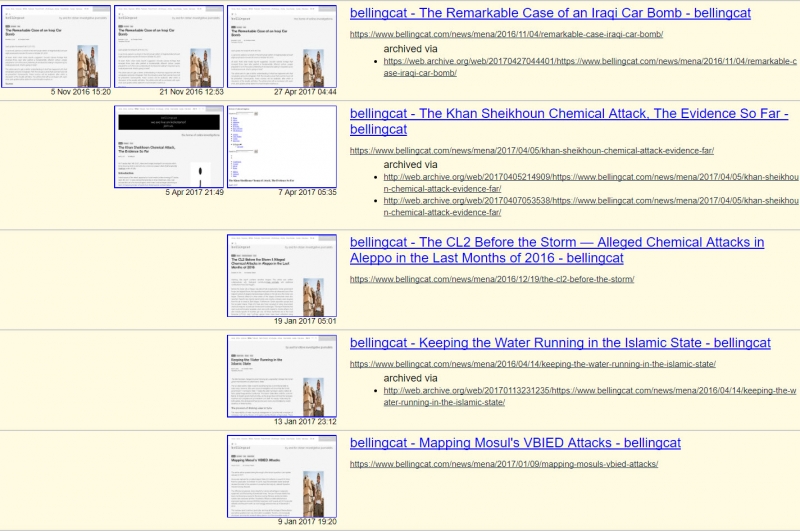800x531 pixels.
Task: Open 'Keeping the Water Running in the Islamic State' title
Action: click(x=560, y=343)
